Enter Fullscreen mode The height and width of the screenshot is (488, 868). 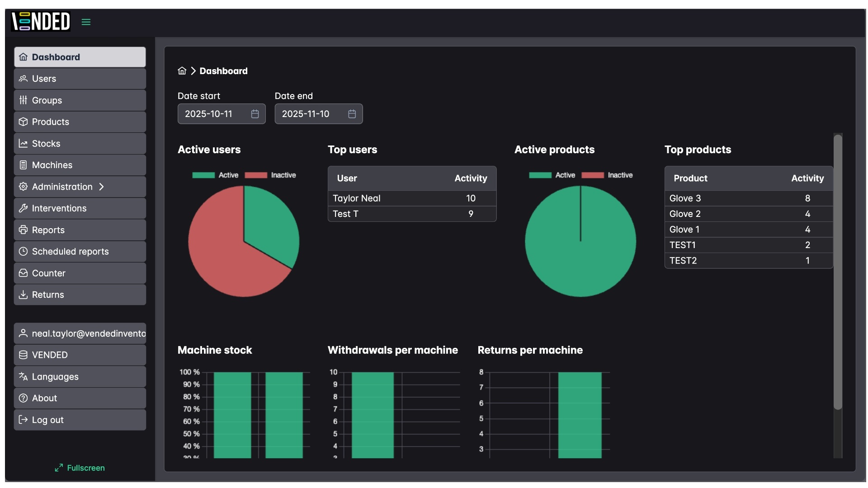pos(80,468)
